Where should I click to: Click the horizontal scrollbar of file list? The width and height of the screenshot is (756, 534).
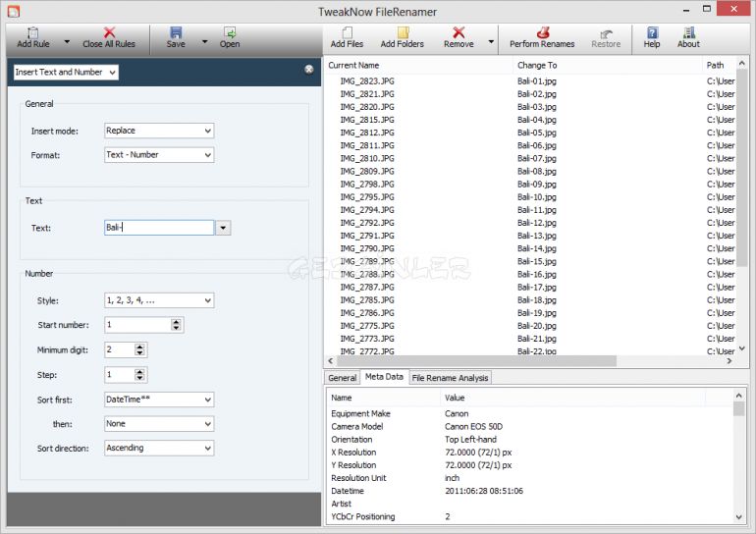coord(476,361)
